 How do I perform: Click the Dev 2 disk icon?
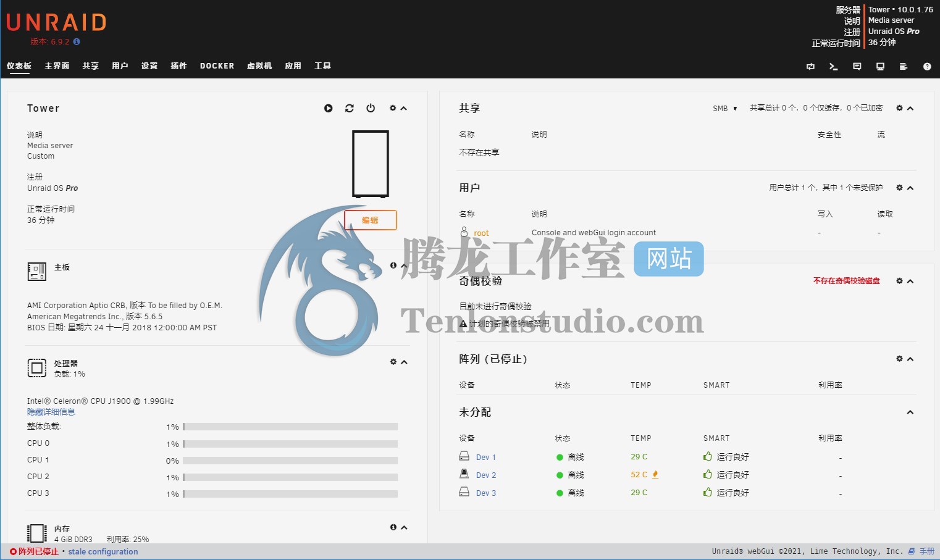[x=464, y=474]
